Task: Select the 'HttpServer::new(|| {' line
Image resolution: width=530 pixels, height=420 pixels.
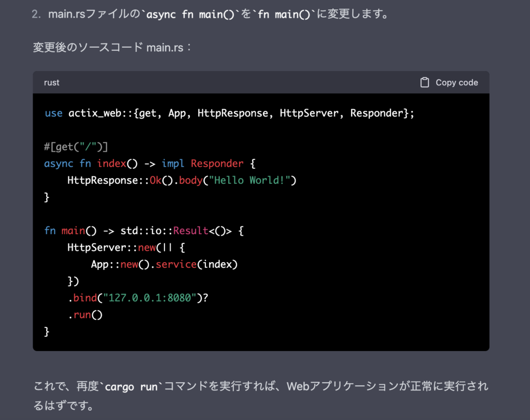Action: (x=126, y=248)
